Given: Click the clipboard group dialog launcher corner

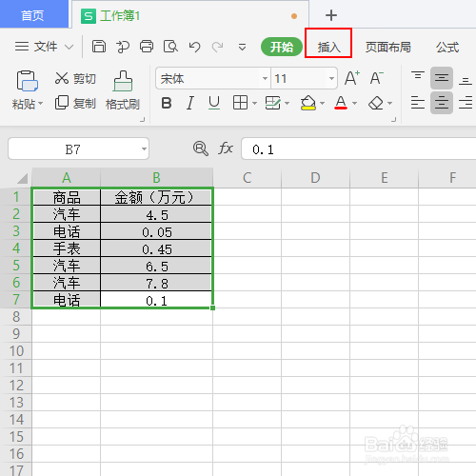Looking at the screenshot, I should [x=143, y=119].
